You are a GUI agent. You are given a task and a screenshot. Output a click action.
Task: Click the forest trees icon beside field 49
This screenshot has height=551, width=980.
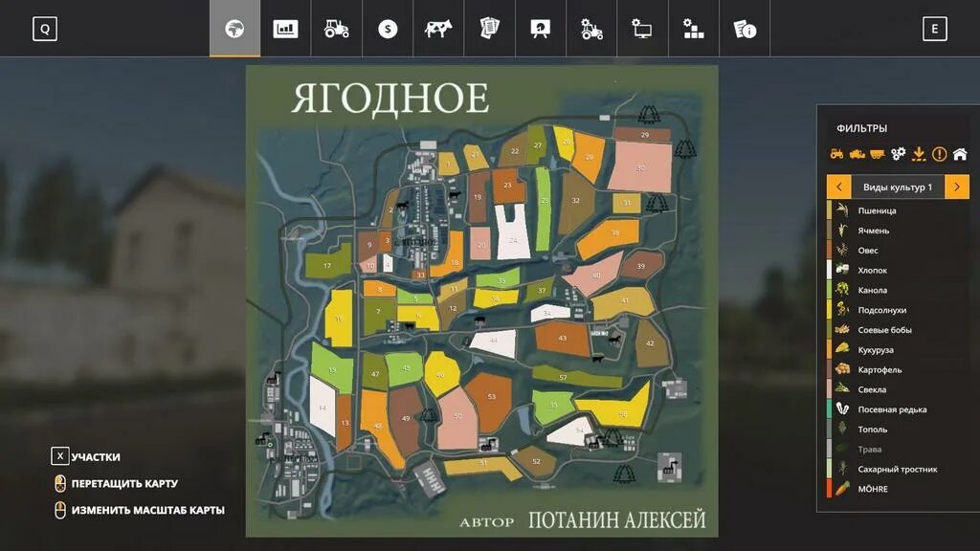click(x=428, y=414)
